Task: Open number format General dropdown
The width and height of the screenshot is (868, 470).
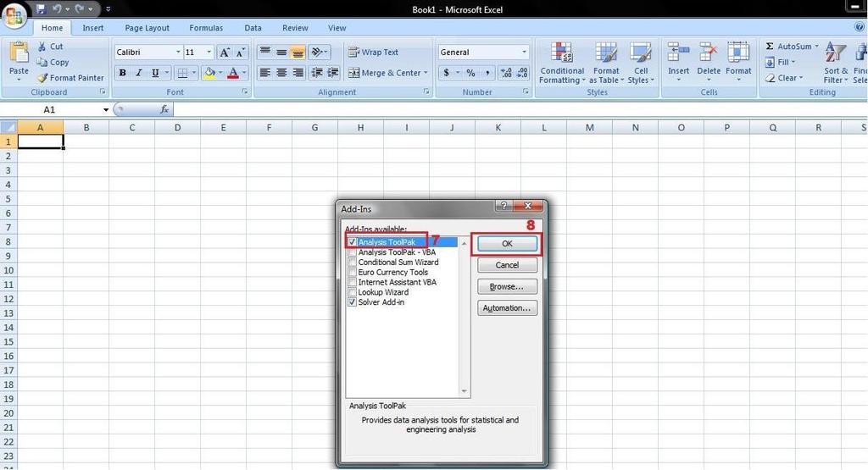Action: (524, 52)
